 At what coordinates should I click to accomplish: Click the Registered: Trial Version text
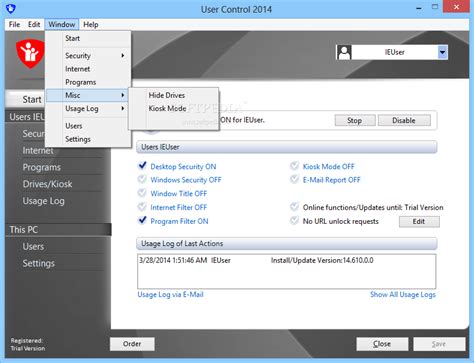click(28, 344)
